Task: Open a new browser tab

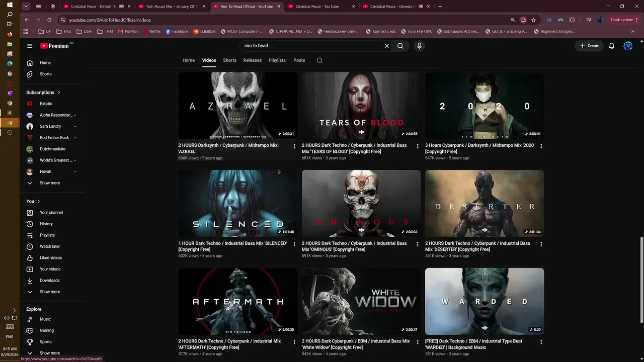Action: pos(440,7)
